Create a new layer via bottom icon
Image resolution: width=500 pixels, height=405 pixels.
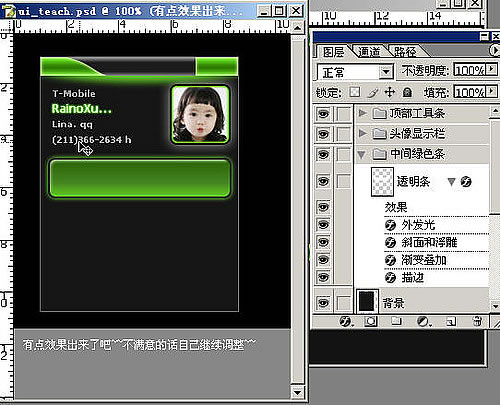click(451, 321)
